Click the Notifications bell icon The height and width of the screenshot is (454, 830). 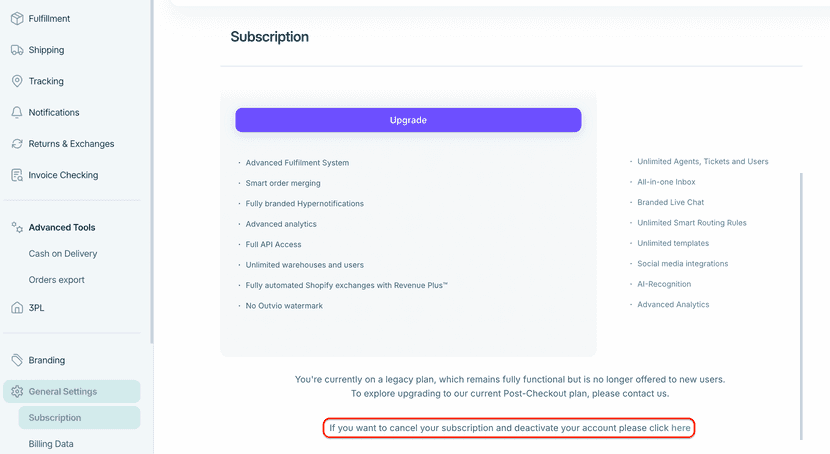pos(17,112)
